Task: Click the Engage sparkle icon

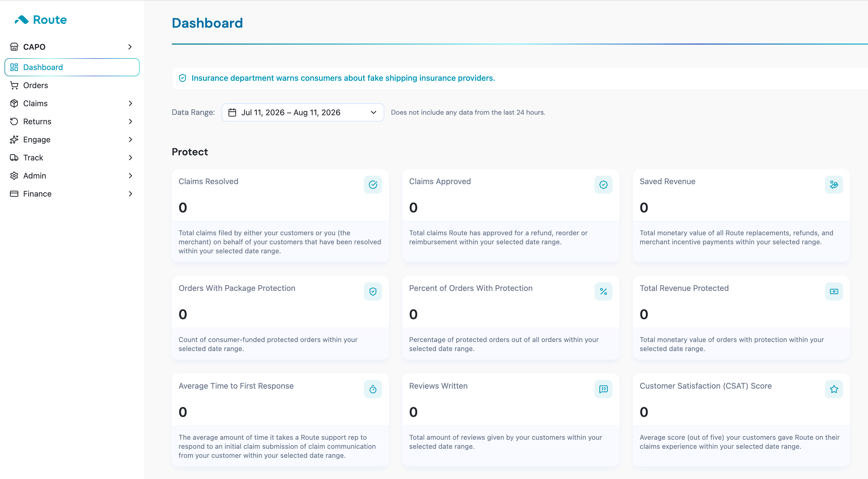Action: (14, 140)
